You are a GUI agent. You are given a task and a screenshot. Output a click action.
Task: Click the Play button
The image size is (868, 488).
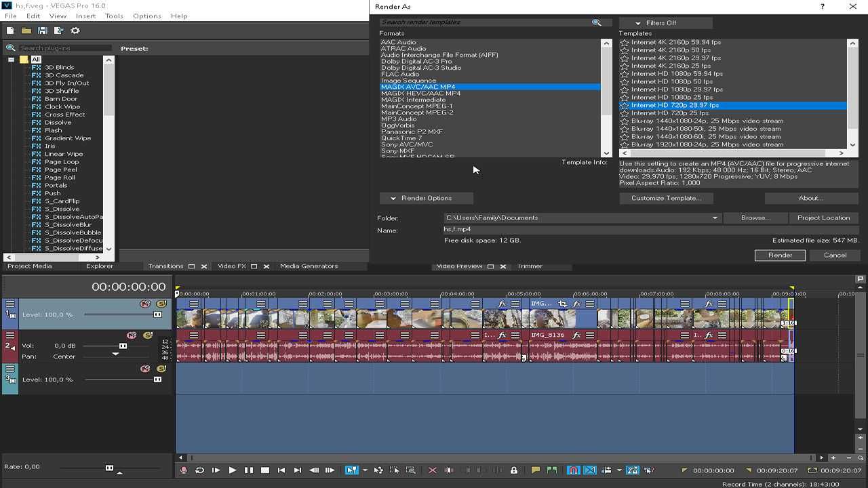click(233, 470)
